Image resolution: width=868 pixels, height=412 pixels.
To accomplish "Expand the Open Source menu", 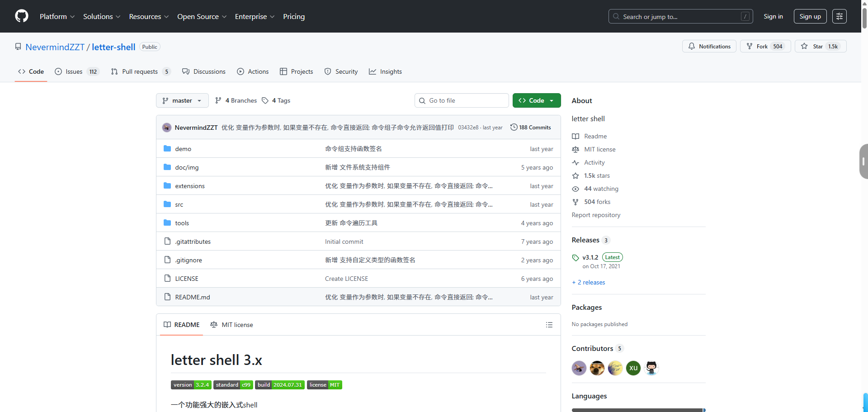I will click(202, 16).
